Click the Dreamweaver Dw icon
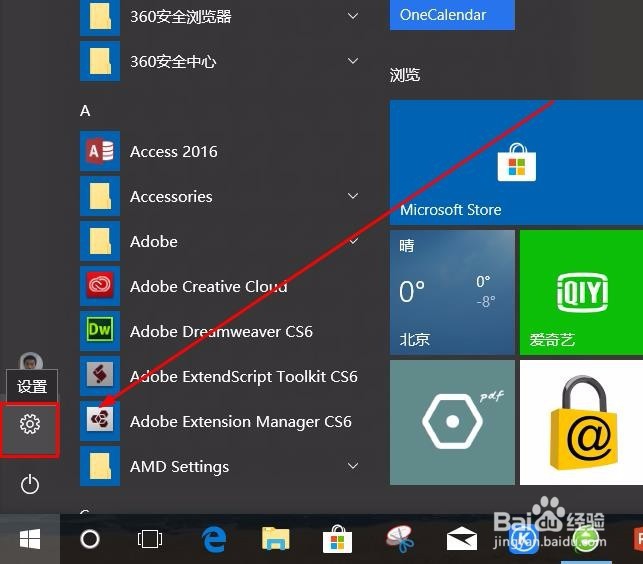 100,331
